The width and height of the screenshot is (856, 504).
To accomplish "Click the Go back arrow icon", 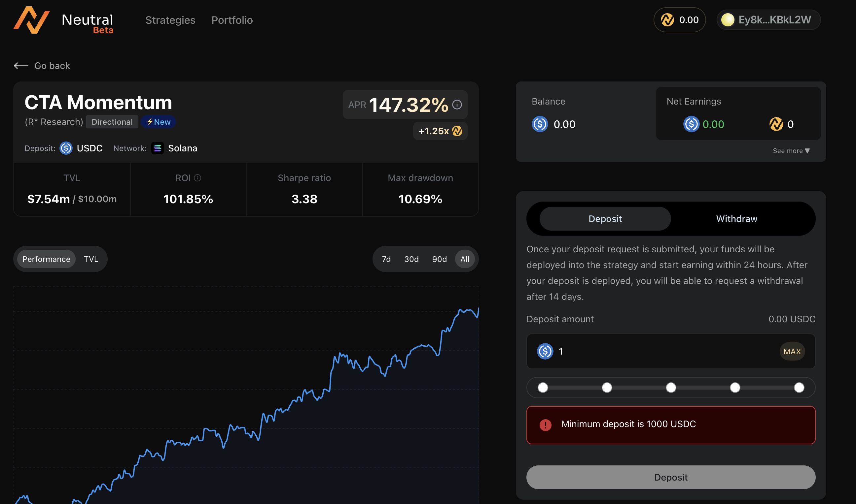I will coord(21,66).
